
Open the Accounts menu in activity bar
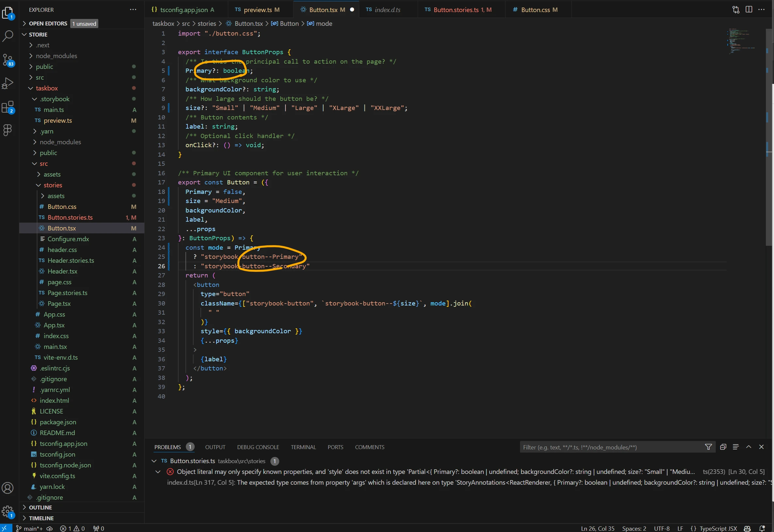8,488
